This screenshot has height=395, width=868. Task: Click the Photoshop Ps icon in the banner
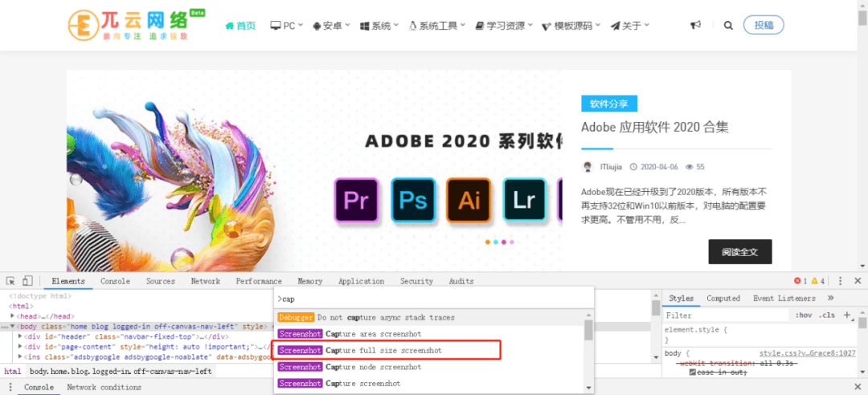(413, 200)
